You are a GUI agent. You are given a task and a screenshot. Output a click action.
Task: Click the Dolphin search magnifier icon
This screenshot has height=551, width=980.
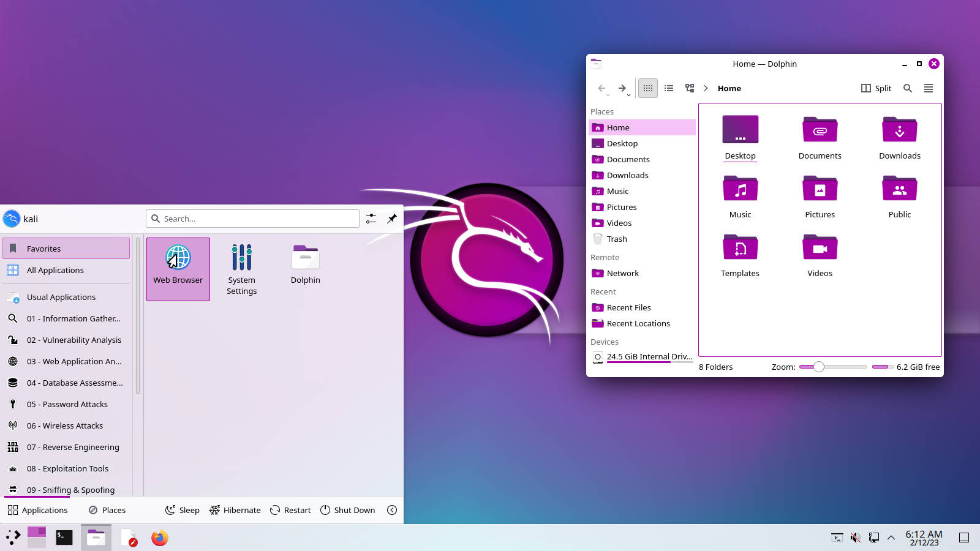tap(908, 88)
